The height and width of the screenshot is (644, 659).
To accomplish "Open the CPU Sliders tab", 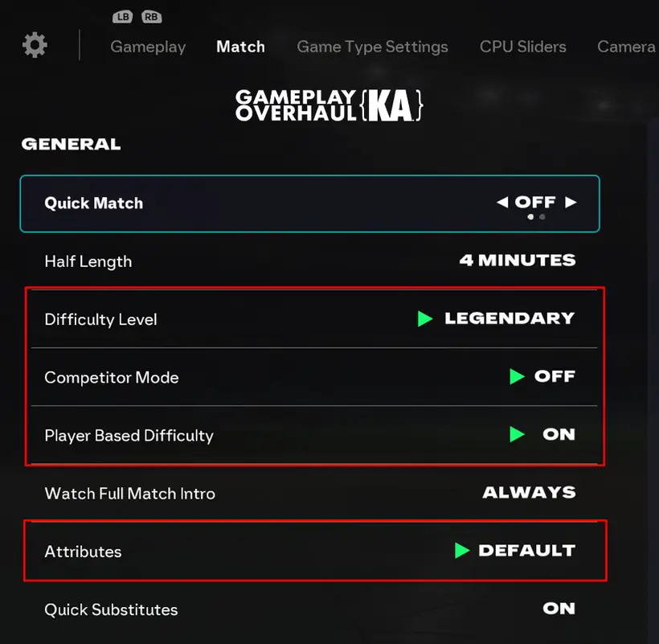I will point(522,47).
